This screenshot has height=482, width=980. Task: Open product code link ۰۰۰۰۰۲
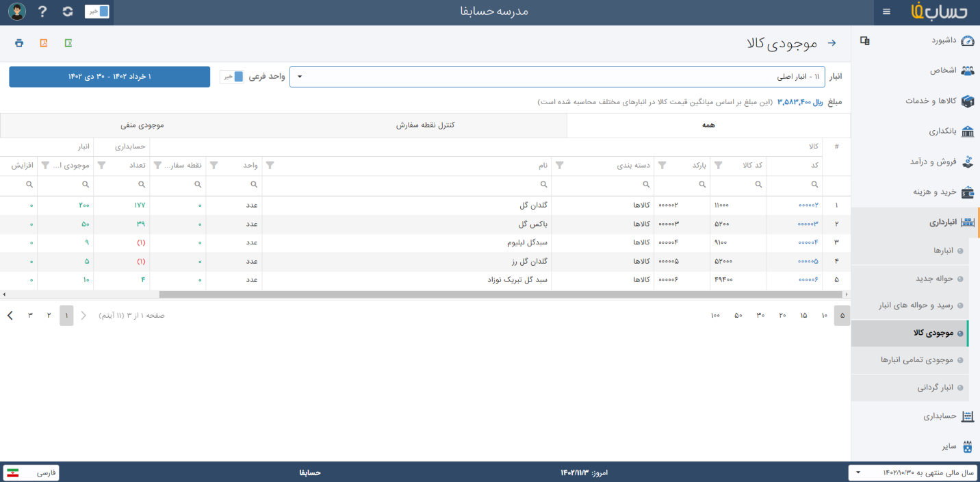click(808, 205)
